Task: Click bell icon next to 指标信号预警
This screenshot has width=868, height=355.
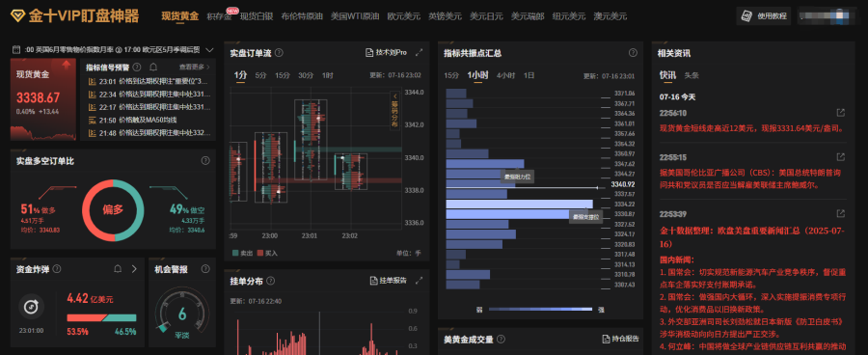Action: (153, 67)
